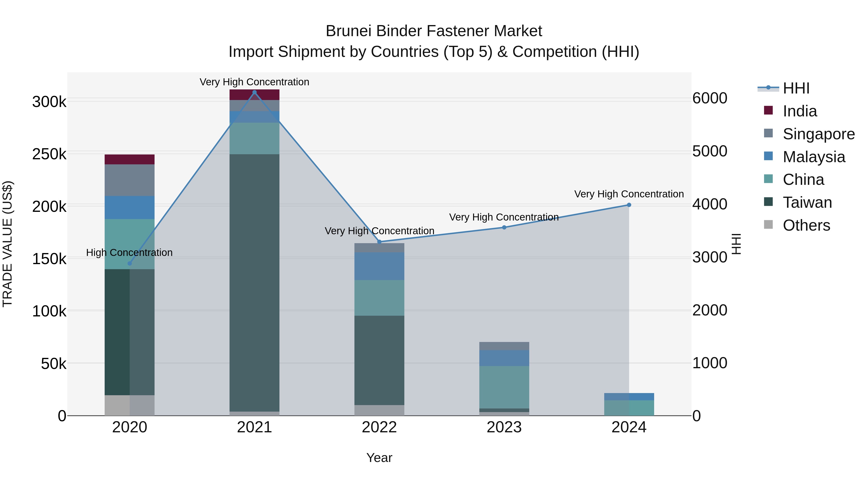The height and width of the screenshot is (488, 868).
Task: Click the 2023 China bar segment
Action: pos(504,387)
